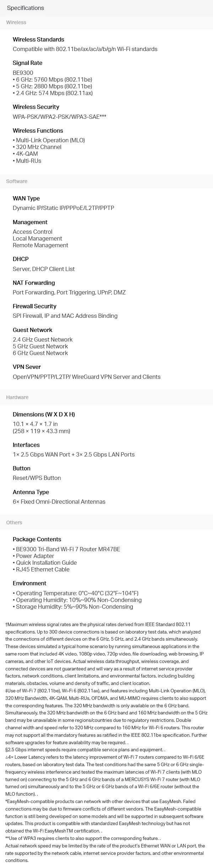Collapse the Wireless section header
The width and height of the screenshot is (213, 868).
[x=16, y=22]
